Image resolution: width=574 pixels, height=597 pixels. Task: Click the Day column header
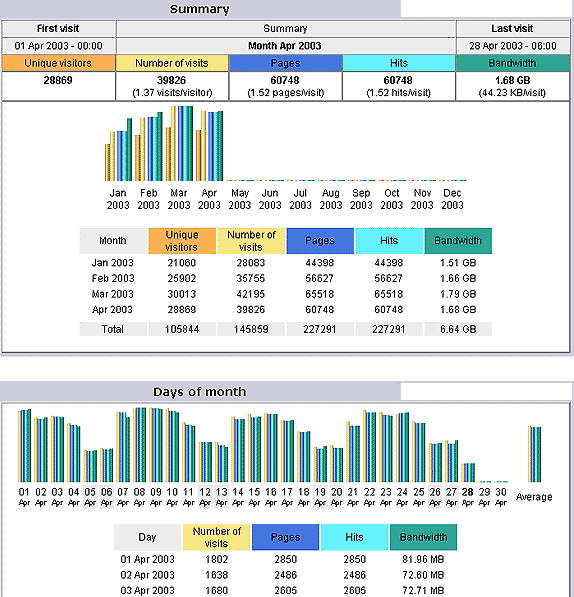pyautogui.click(x=147, y=537)
